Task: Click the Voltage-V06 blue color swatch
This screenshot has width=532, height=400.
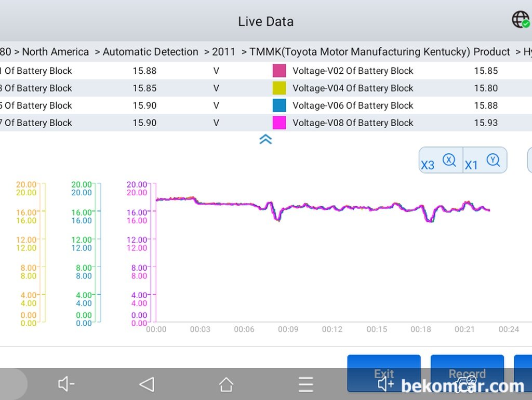Action: click(280, 105)
